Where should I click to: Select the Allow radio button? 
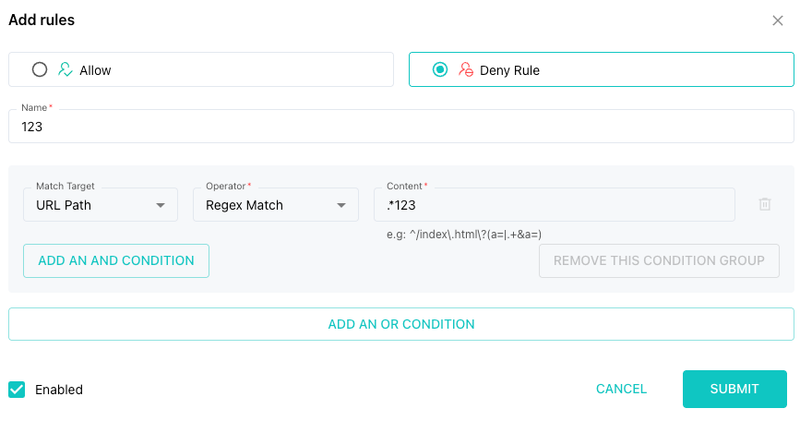[x=39, y=69]
